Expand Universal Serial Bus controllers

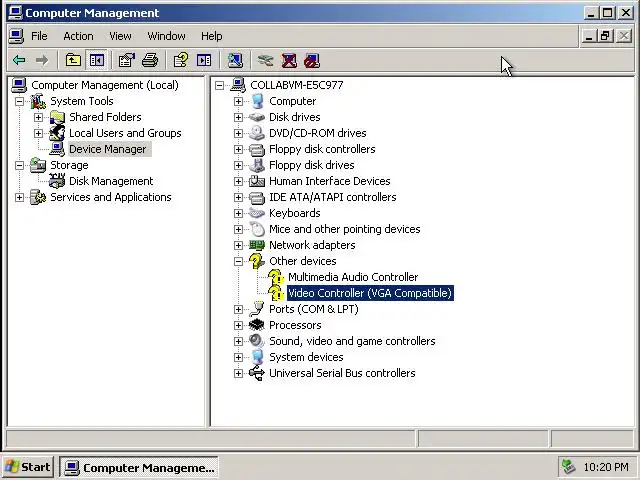tap(238, 373)
